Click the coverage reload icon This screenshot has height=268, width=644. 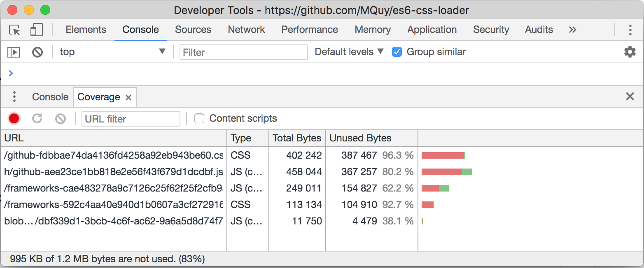click(37, 119)
